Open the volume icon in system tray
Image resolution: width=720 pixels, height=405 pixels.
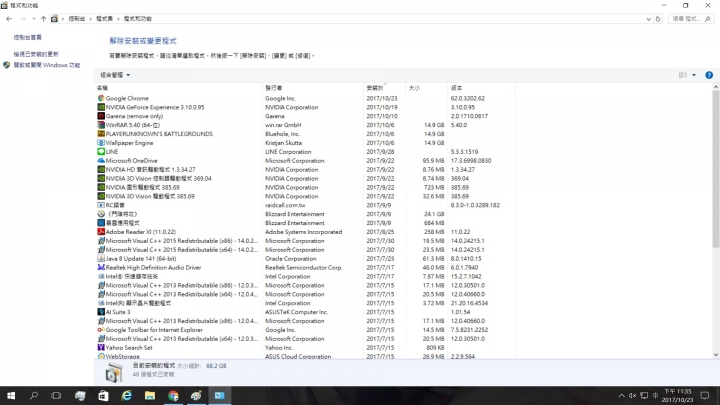pos(632,395)
